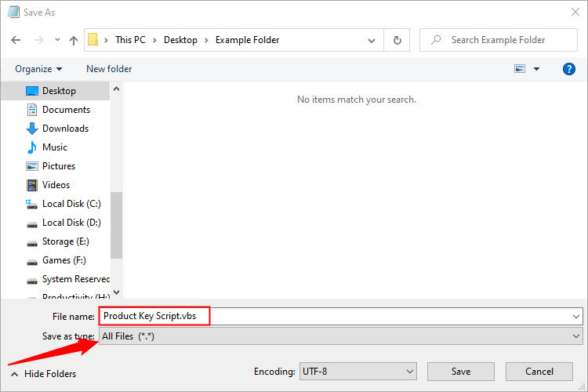588x392 pixels.
Task: Expand the Save as type dropdown
Action: 340,336
